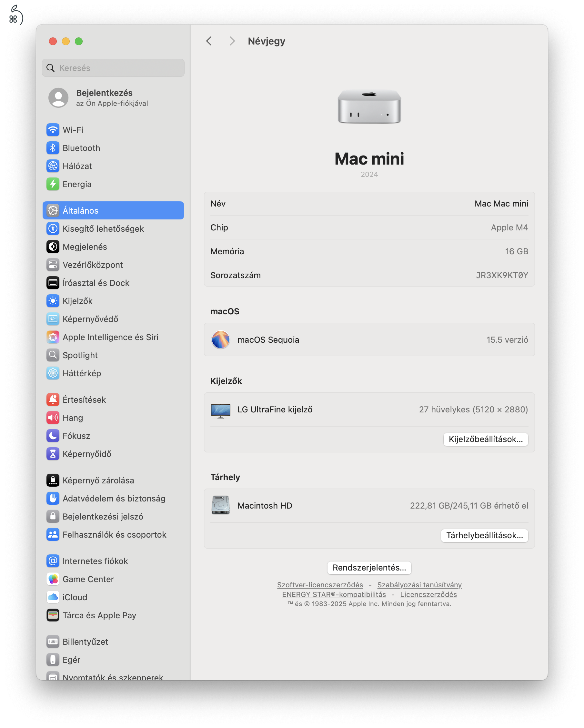The image size is (584, 728).
Task: Open Fókusz moon icon
Action: coord(53,436)
